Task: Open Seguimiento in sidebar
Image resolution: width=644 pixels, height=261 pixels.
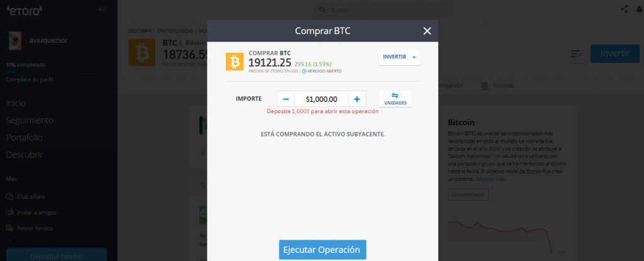Action: point(30,120)
